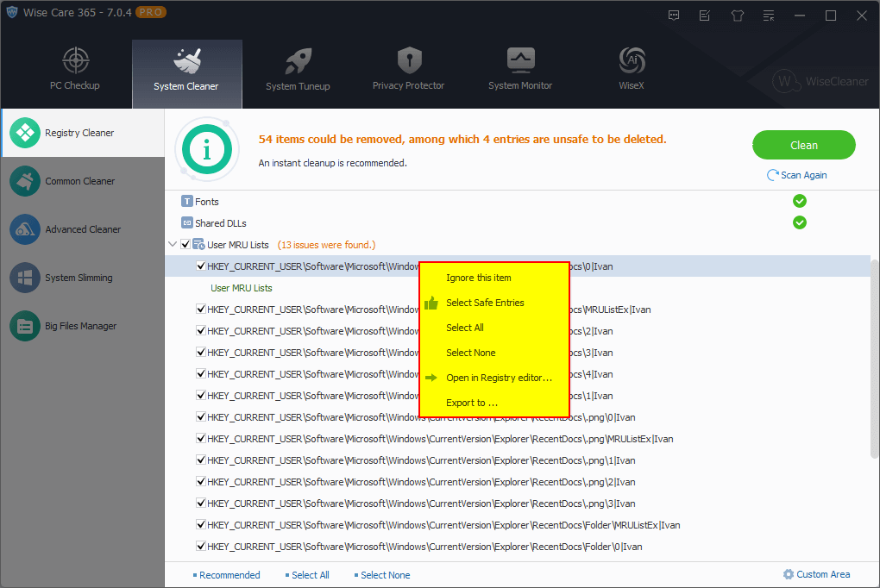Click the '13 issues were found' text
The image size is (880, 588).
pos(327,245)
